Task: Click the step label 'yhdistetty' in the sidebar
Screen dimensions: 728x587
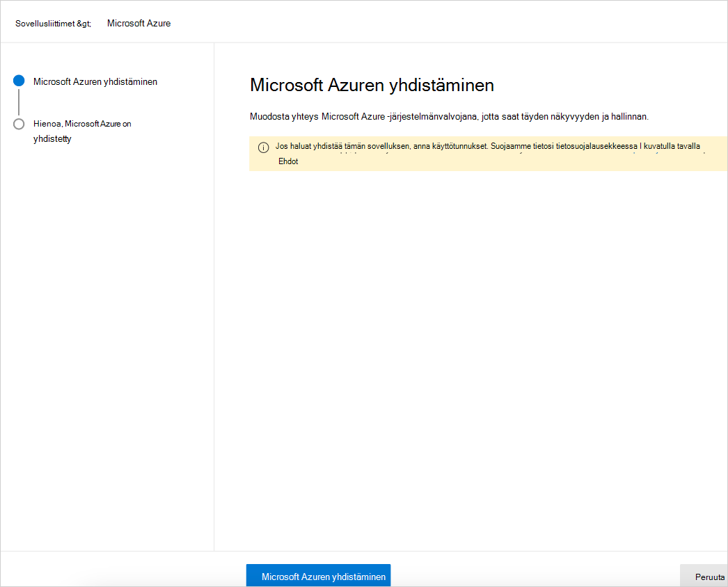Action: [51, 138]
